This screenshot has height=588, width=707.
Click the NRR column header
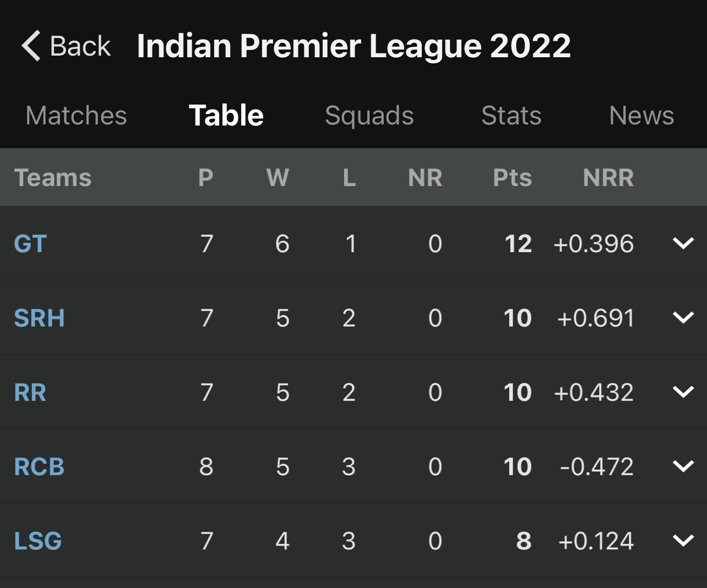608,178
